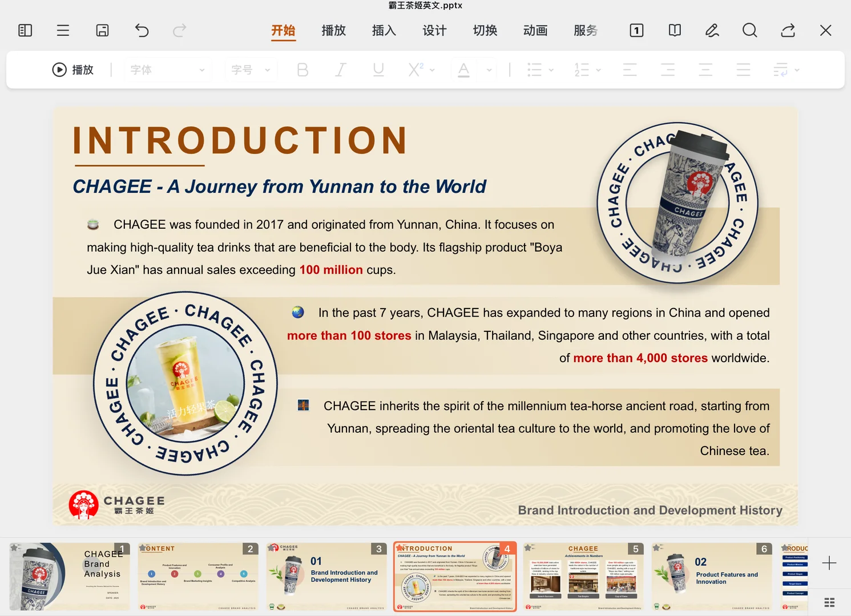Select slide 3 thumbnail
Viewport: 851px width, 616px height.
tap(326, 577)
